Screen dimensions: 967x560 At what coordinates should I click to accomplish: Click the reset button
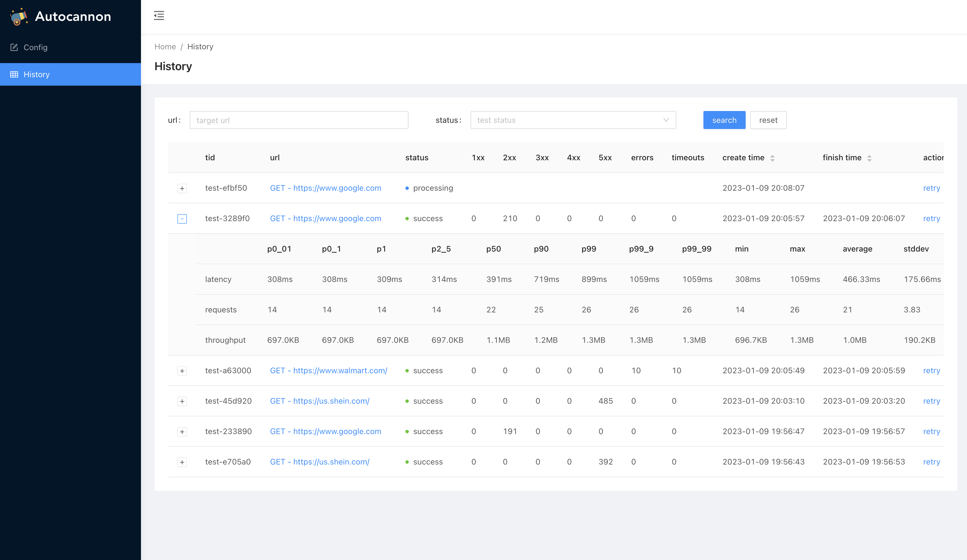point(768,120)
